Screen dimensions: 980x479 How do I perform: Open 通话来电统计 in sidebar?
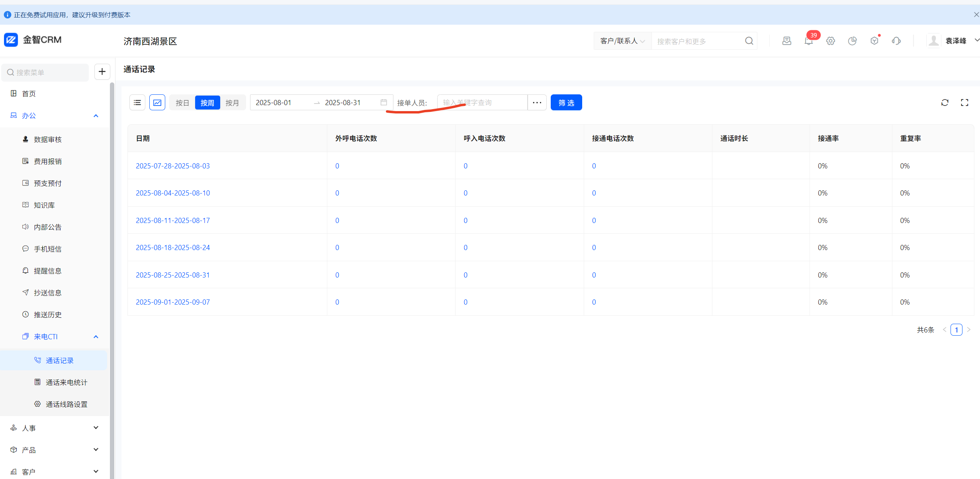(x=67, y=382)
